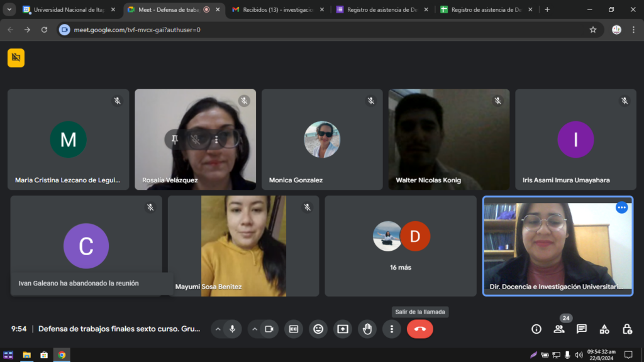
Task: Switch to the Recibidos (13) Gmail tab
Action: pyautogui.click(x=273, y=10)
